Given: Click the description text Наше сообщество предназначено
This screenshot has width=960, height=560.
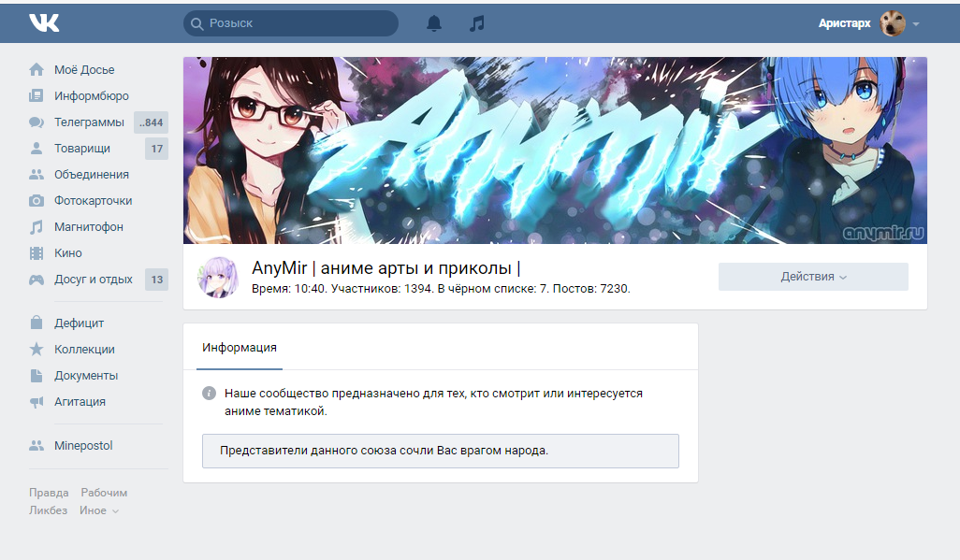Looking at the screenshot, I should coord(433,402).
